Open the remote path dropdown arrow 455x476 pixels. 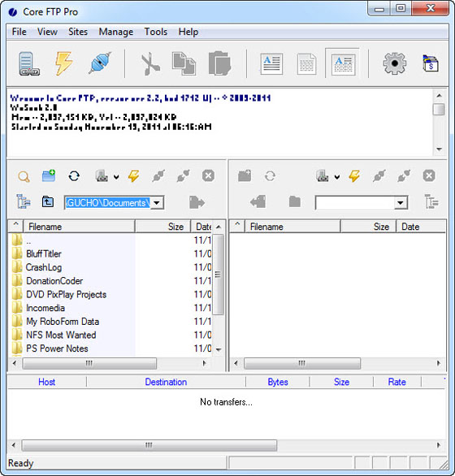tap(401, 203)
